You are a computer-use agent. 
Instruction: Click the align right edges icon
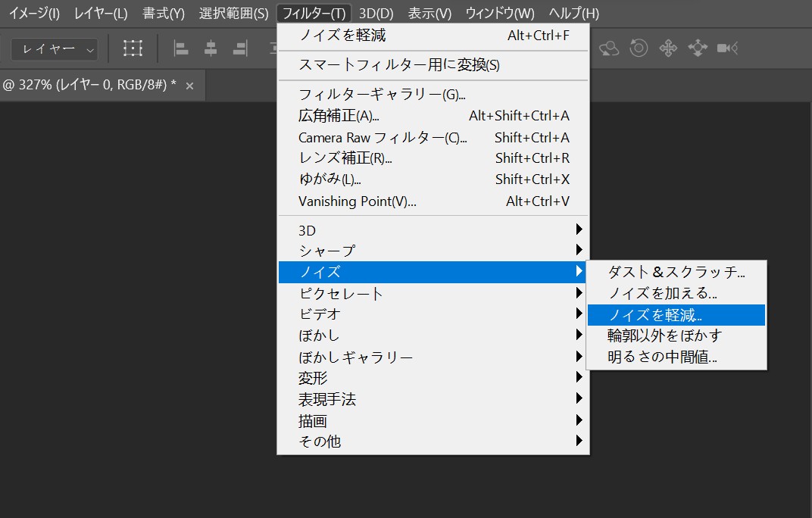click(x=240, y=48)
